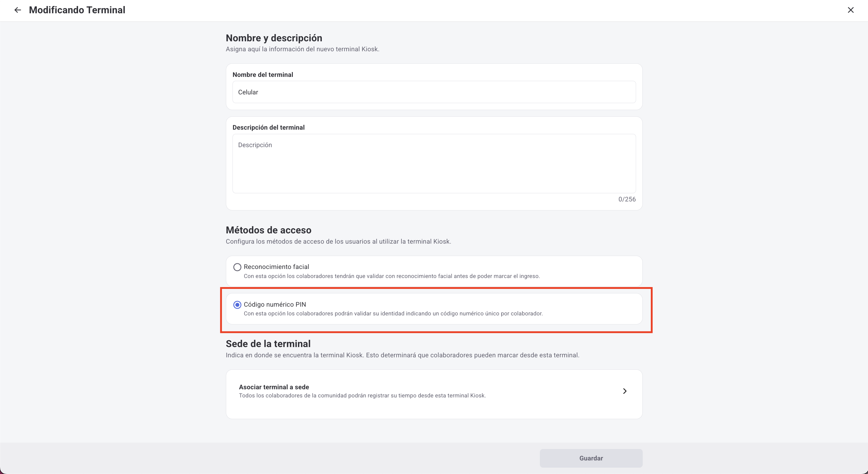The width and height of the screenshot is (868, 474).
Task: Click the Métodos de acceso heading
Action: [268, 230]
